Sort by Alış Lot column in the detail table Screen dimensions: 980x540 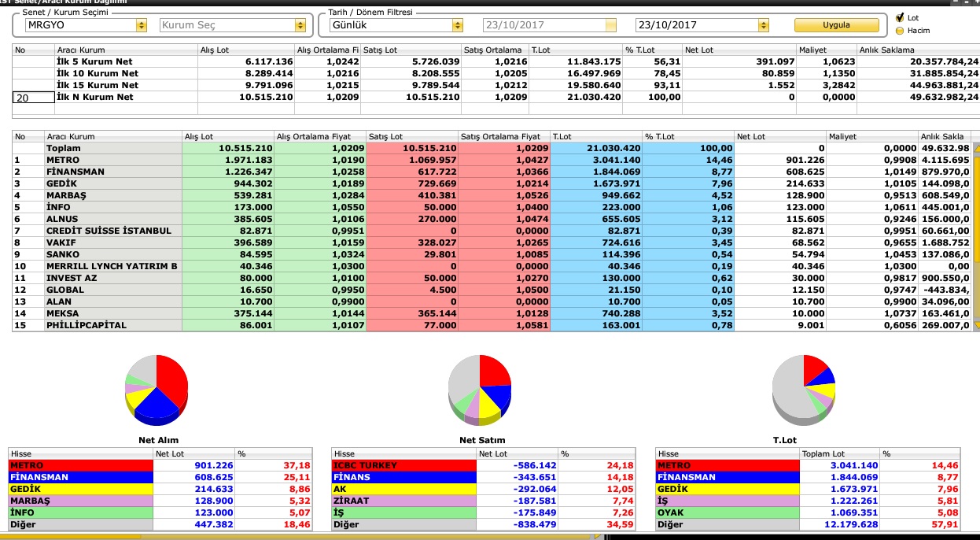coord(227,136)
